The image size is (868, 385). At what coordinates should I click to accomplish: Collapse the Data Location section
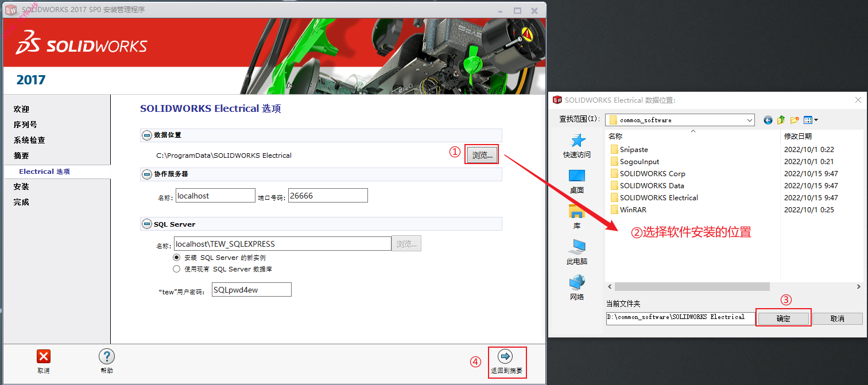146,135
